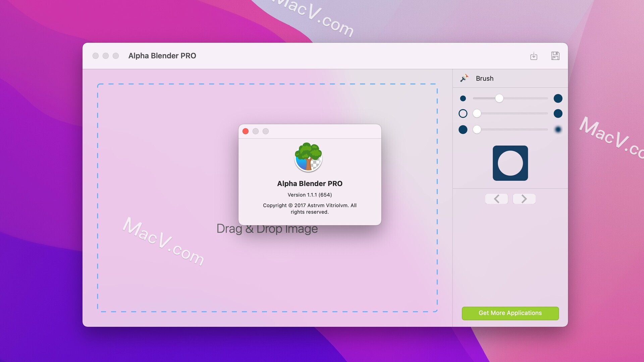Click the main window's zoom button
This screenshot has height=362, width=644.
tap(116, 56)
